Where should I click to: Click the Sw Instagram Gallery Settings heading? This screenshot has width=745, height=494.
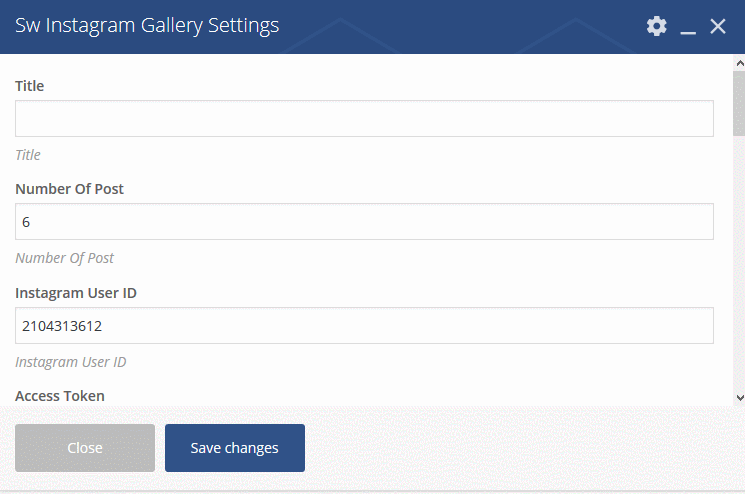pos(147,26)
